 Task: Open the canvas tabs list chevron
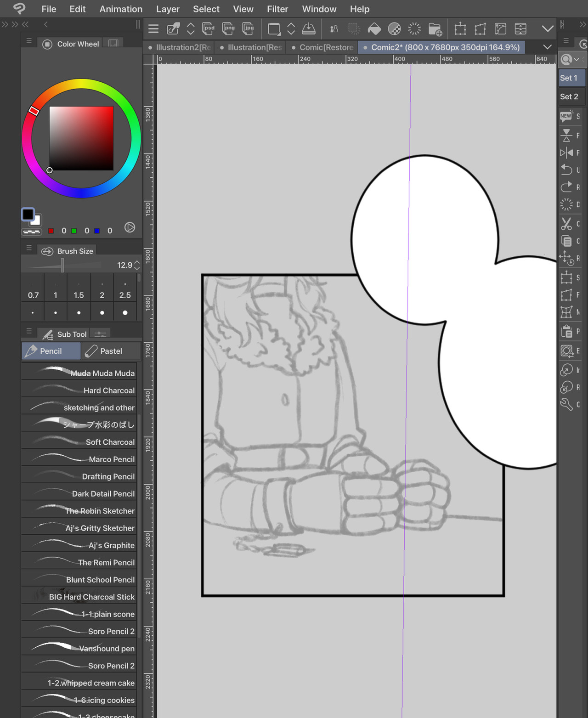[547, 47]
